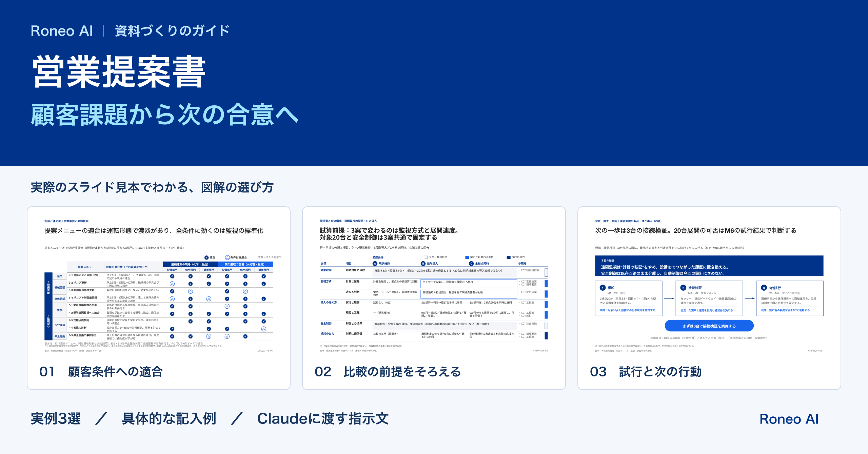Click the caption 02 比較の前提をそろえる

point(388,372)
